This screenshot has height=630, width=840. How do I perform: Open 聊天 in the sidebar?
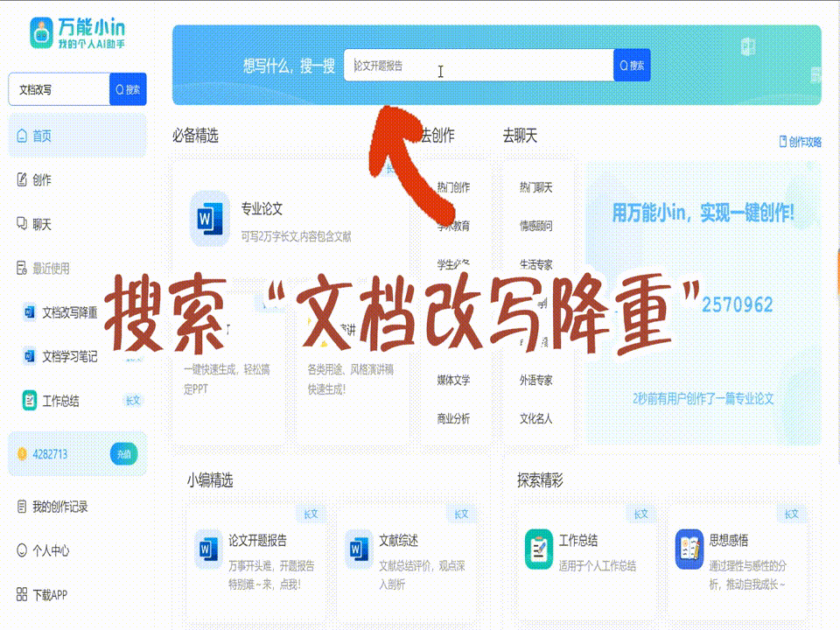coord(41,224)
